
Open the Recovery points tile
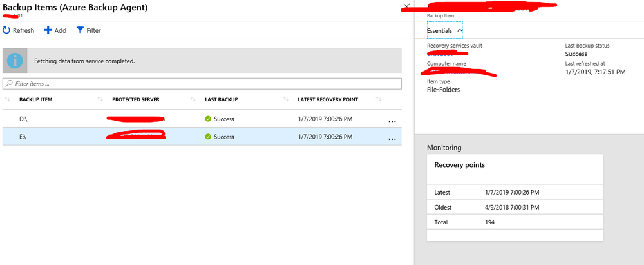click(x=515, y=166)
